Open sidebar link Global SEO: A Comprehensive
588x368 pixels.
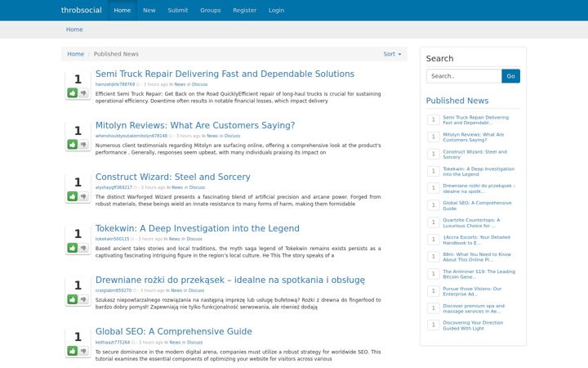(x=477, y=205)
